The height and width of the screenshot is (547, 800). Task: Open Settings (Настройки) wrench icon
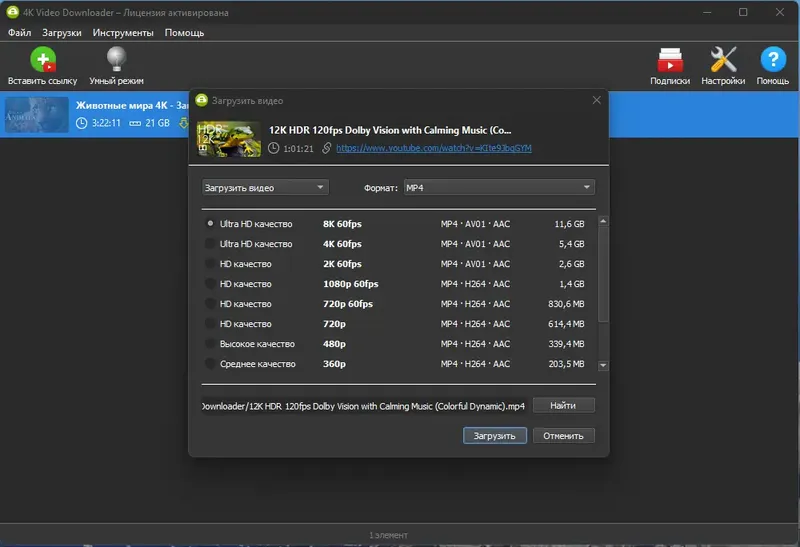[723, 59]
